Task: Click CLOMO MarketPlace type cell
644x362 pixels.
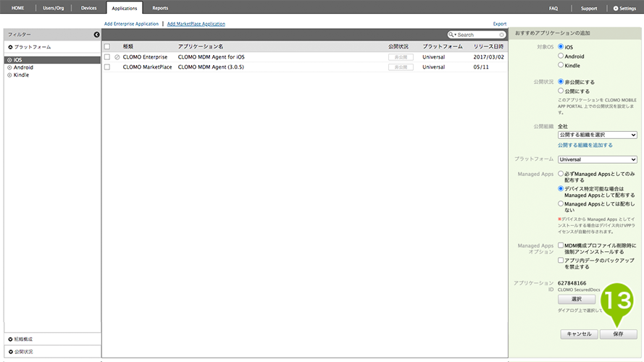Action: pyautogui.click(x=148, y=67)
